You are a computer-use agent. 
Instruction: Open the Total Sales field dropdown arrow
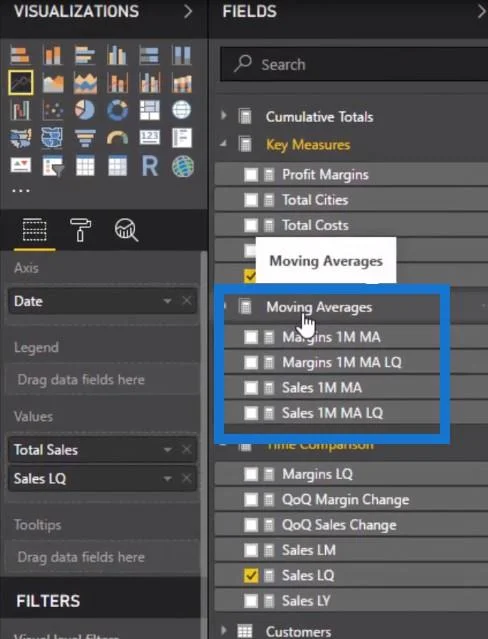pos(167,450)
